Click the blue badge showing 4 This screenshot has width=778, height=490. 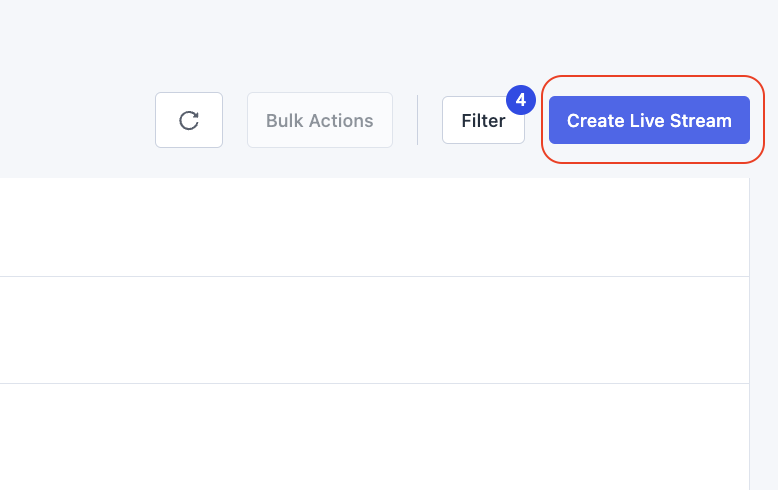520,100
